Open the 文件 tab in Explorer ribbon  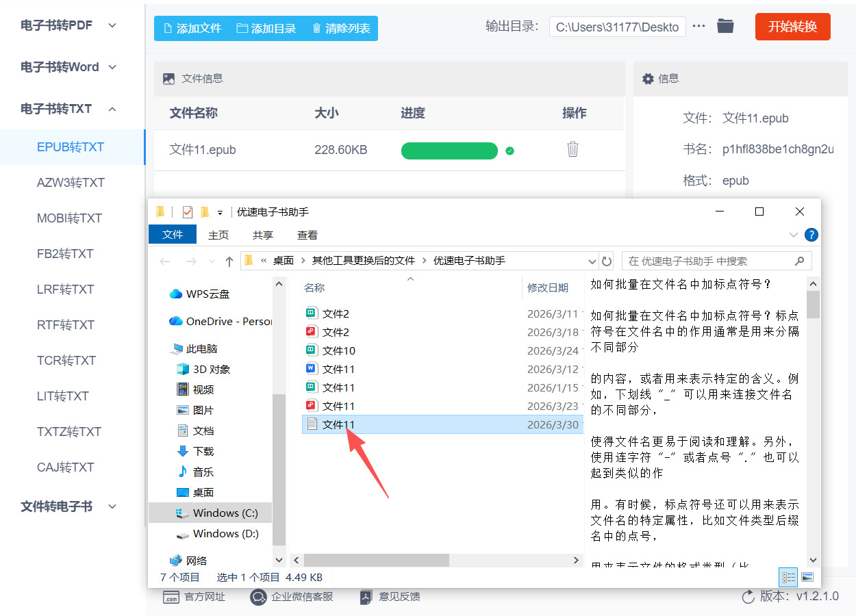coord(173,235)
